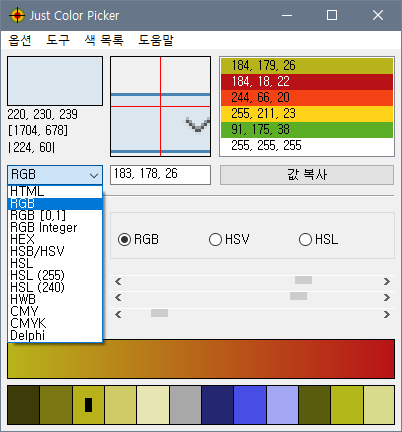Click the yellow-to-red gradient bar
Viewport: 402px width, 432px height.
[201, 359]
